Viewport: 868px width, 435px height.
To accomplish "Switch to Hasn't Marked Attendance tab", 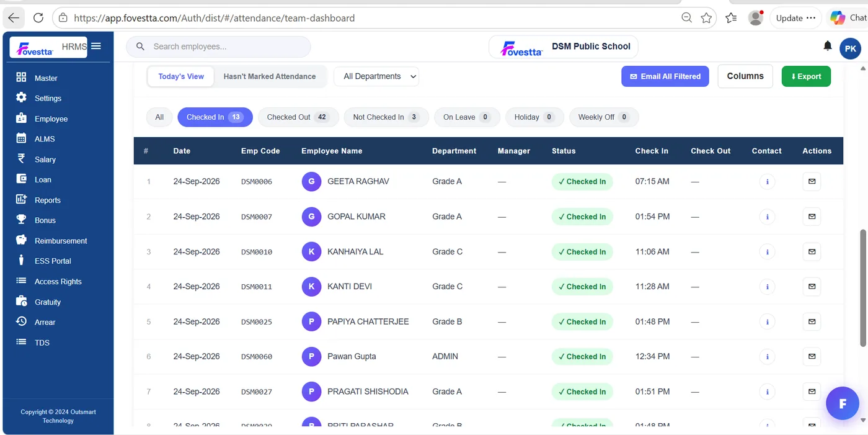I will [x=270, y=76].
